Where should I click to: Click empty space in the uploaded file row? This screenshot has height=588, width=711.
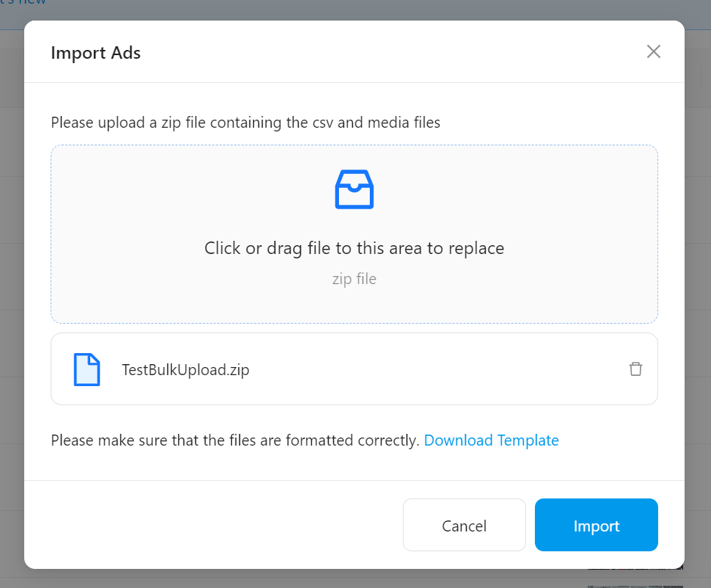(x=440, y=369)
